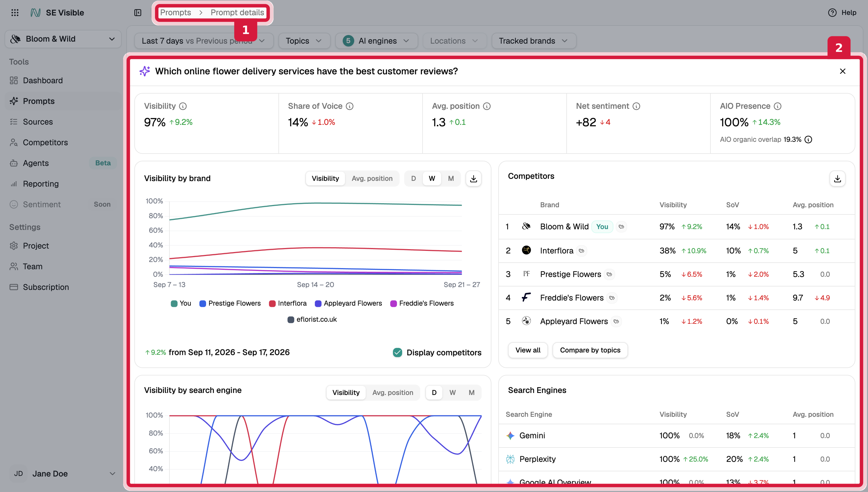Image resolution: width=868 pixels, height=492 pixels.
Task: Click the Sep 14 – 20 axis label
Action: click(315, 285)
